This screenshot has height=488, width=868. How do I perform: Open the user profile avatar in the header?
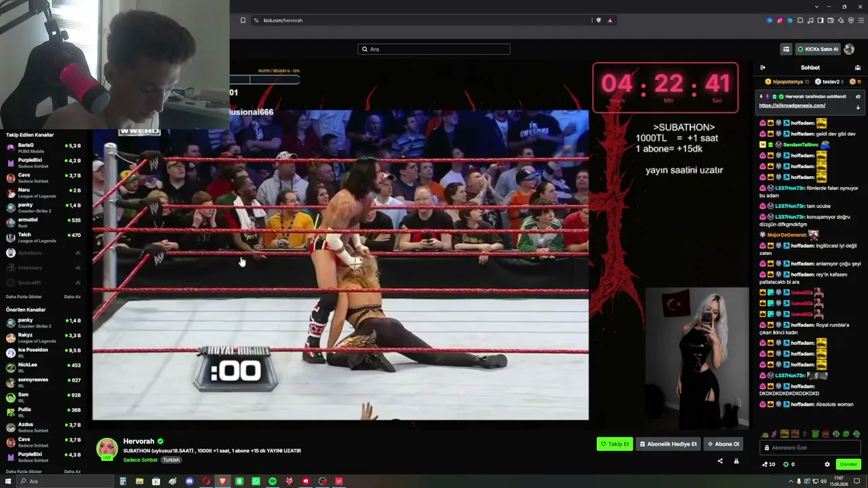(849, 49)
